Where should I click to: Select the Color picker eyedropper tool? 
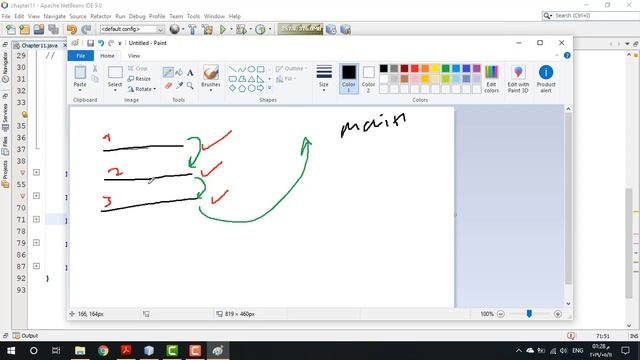179,86
